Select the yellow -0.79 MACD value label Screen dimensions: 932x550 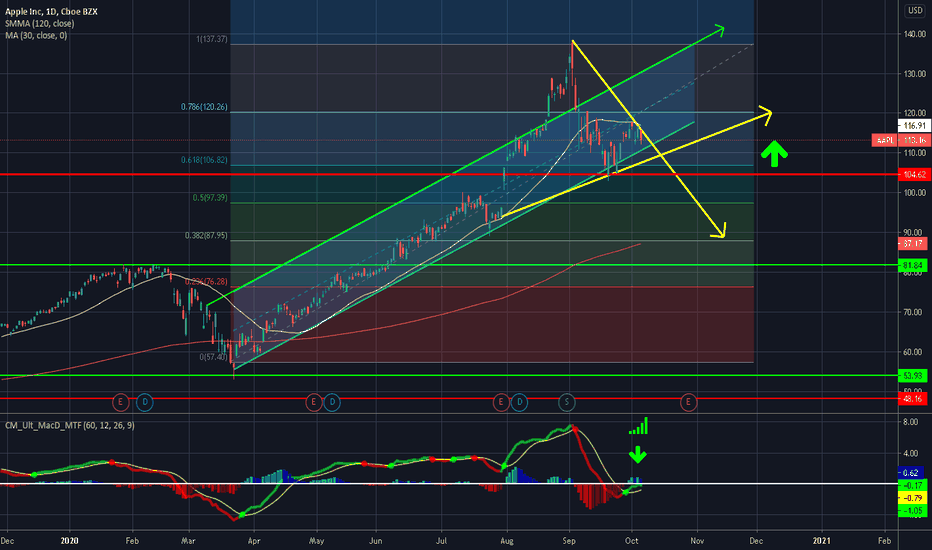[x=911, y=498]
